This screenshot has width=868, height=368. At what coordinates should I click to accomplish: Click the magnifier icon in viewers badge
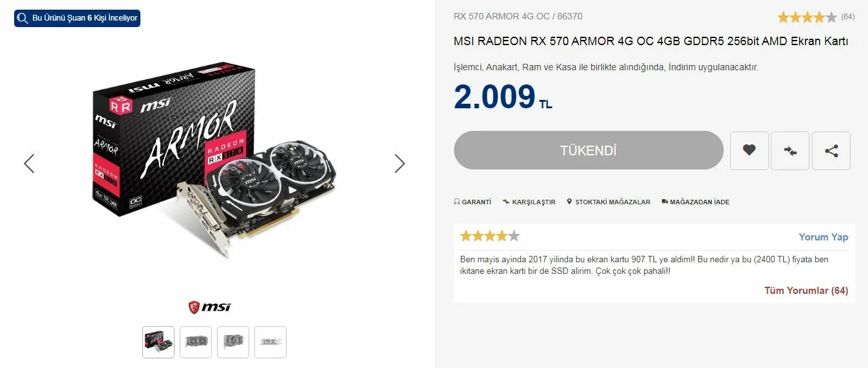(23, 18)
